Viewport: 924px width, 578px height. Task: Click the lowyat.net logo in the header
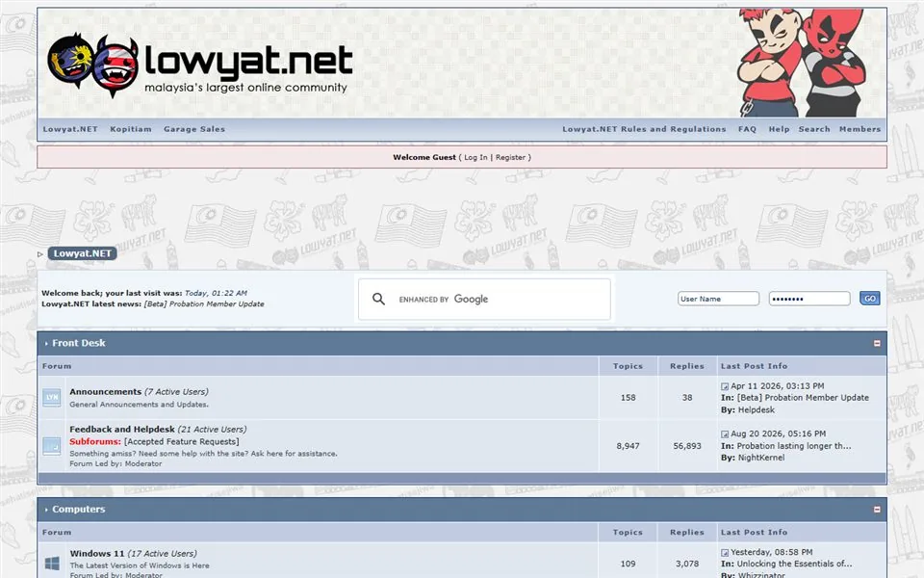tap(200, 66)
